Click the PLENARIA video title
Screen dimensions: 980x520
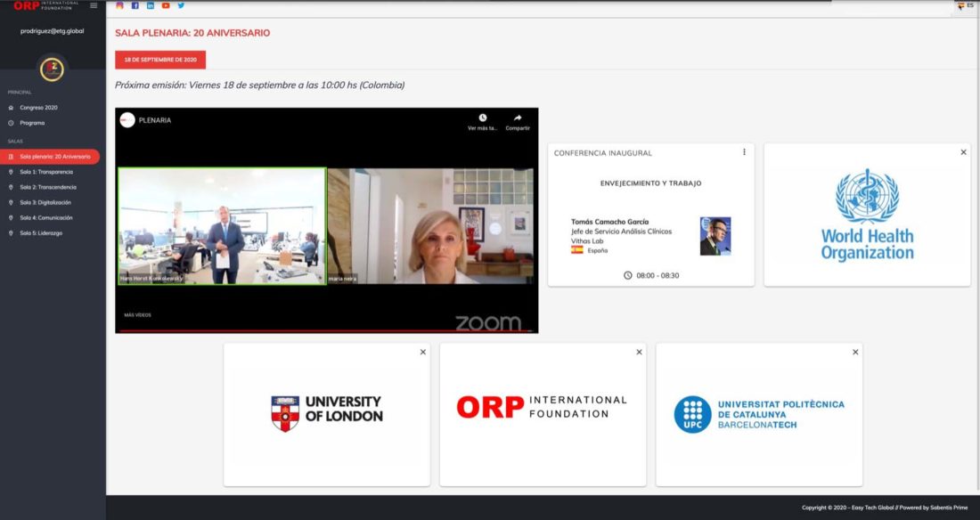[155, 120]
